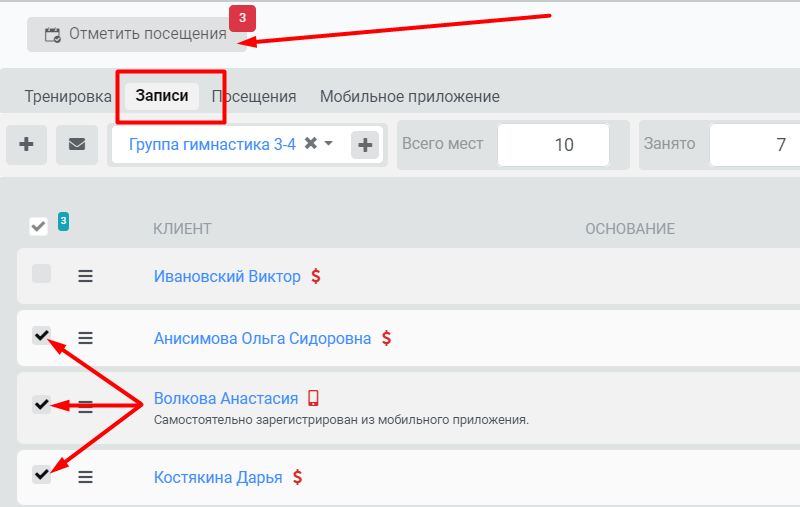Viewport: 800px width, 507px height.
Task: Open the row menu for Волкова Анастасия
Action: pyautogui.click(x=85, y=407)
